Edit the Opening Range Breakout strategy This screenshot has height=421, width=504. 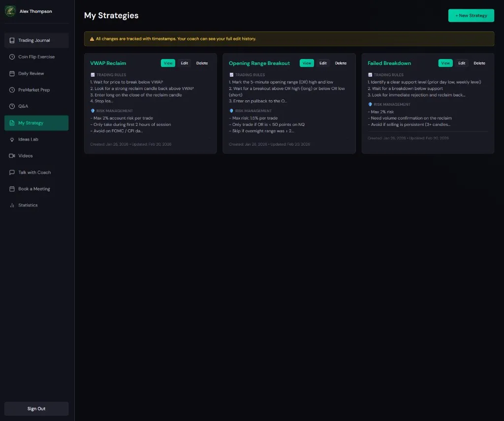pos(323,63)
